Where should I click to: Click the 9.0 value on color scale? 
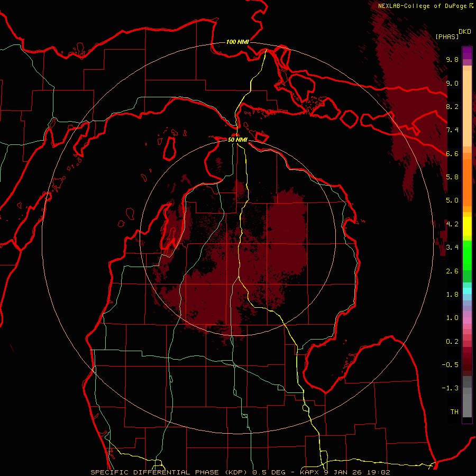click(x=452, y=84)
